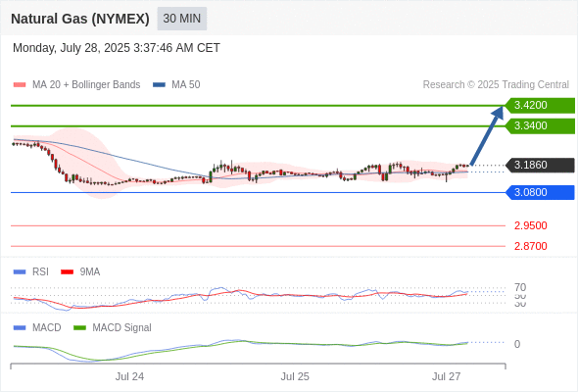
Task: Click the Jul 27 date marker
Action: pos(446,376)
